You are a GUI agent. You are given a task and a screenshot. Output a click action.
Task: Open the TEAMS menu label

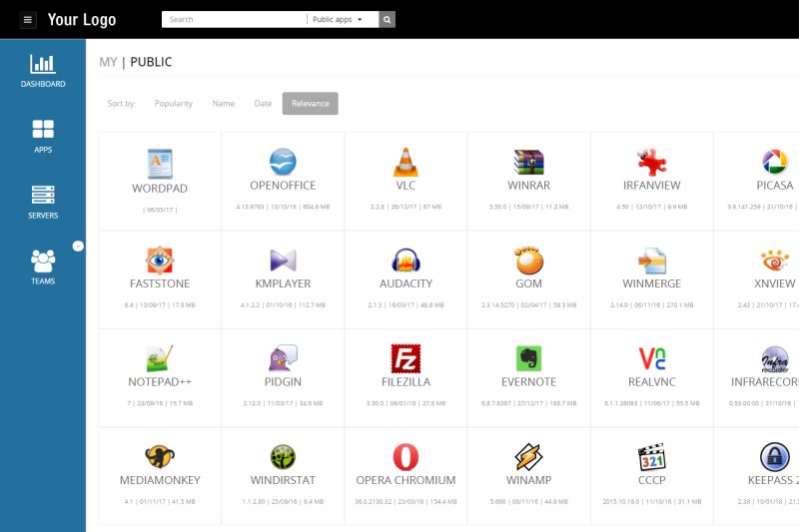pyautogui.click(x=43, y=281)
